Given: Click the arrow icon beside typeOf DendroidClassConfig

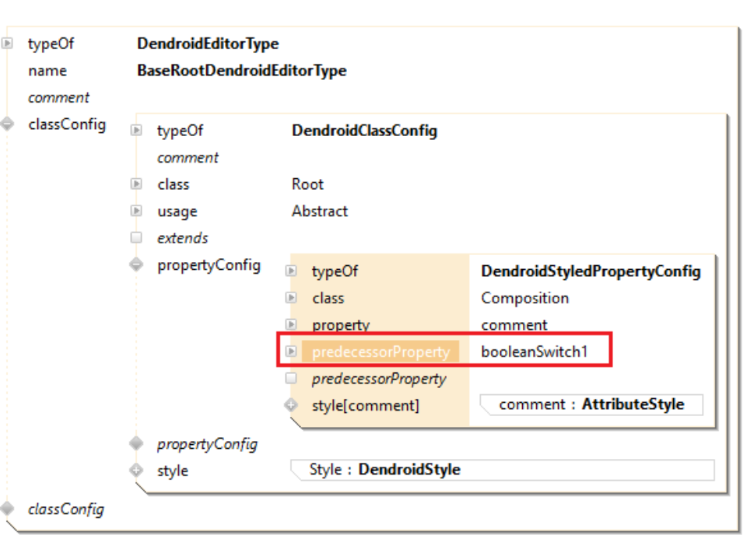Looking at the screenshot, I should (136, 131).
